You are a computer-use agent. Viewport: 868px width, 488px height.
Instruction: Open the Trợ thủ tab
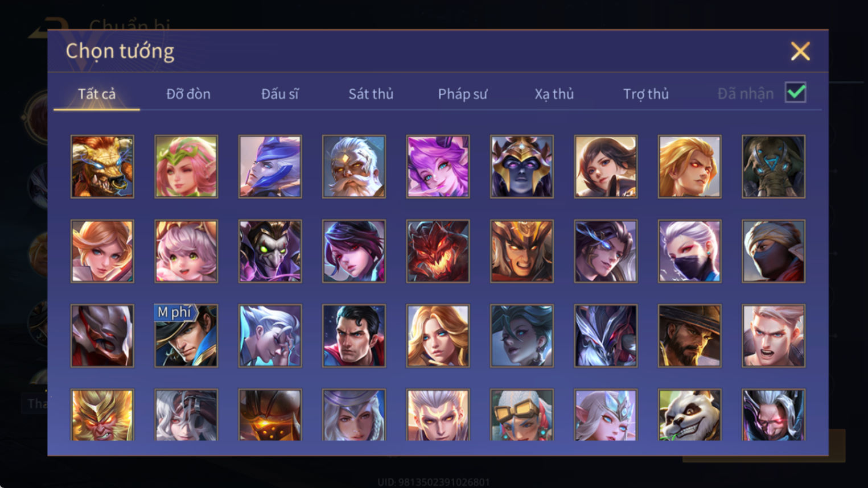click(645, 94)
